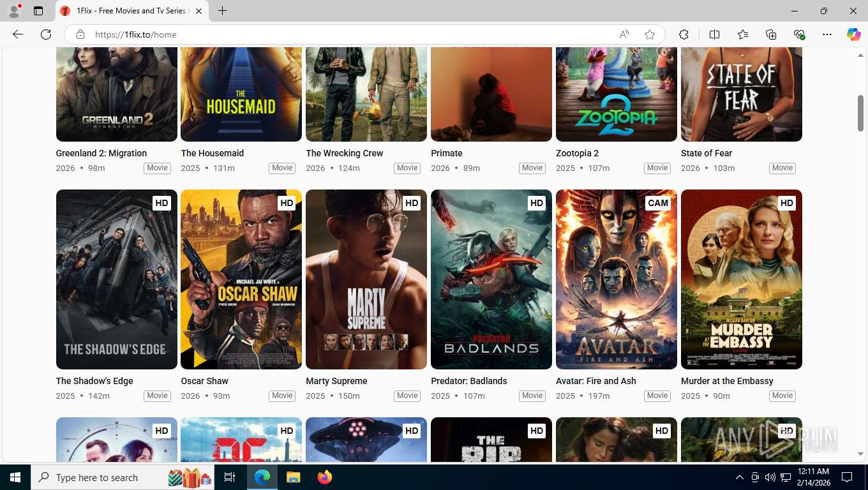Open Microsoft Edge from taskbar
868x490 pixels.
(262, 477)
